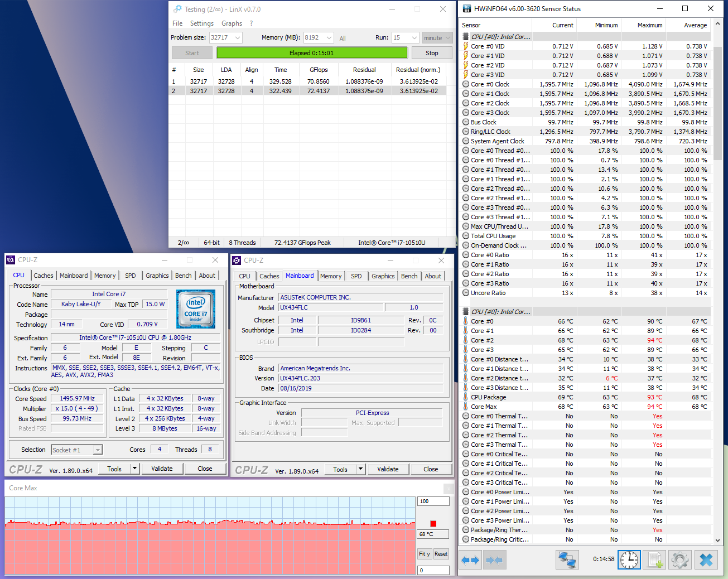Open the Graphs menu in LinX

pyautogui.click(x=232, y=23)
